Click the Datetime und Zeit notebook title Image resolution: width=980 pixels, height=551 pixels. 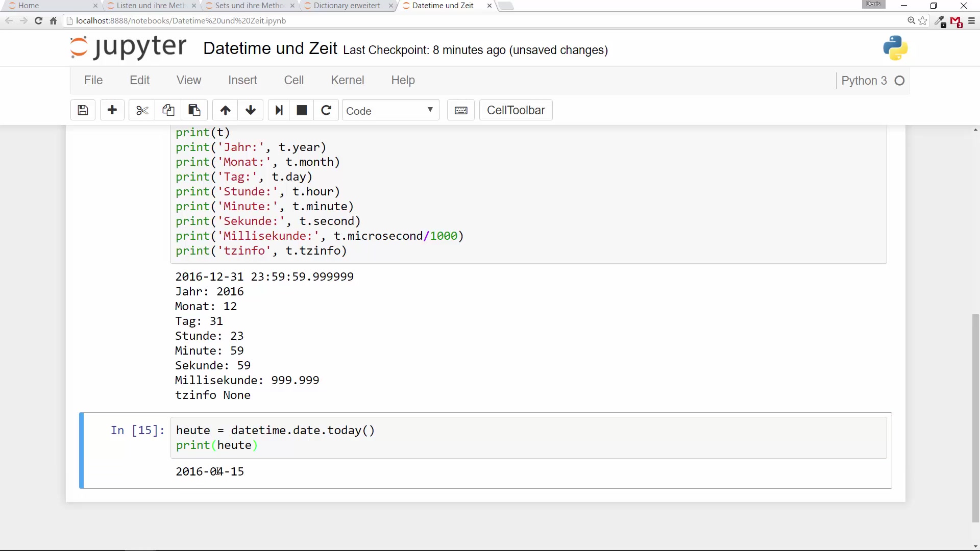[x=270, y=48]
